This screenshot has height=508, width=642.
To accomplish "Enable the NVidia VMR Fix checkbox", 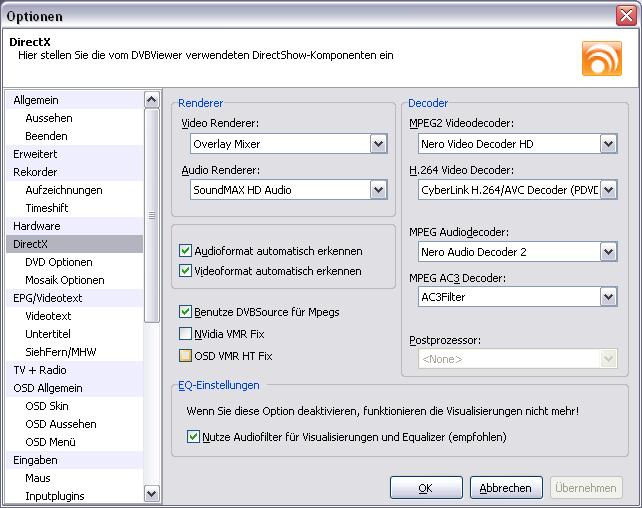I will 185,334.
